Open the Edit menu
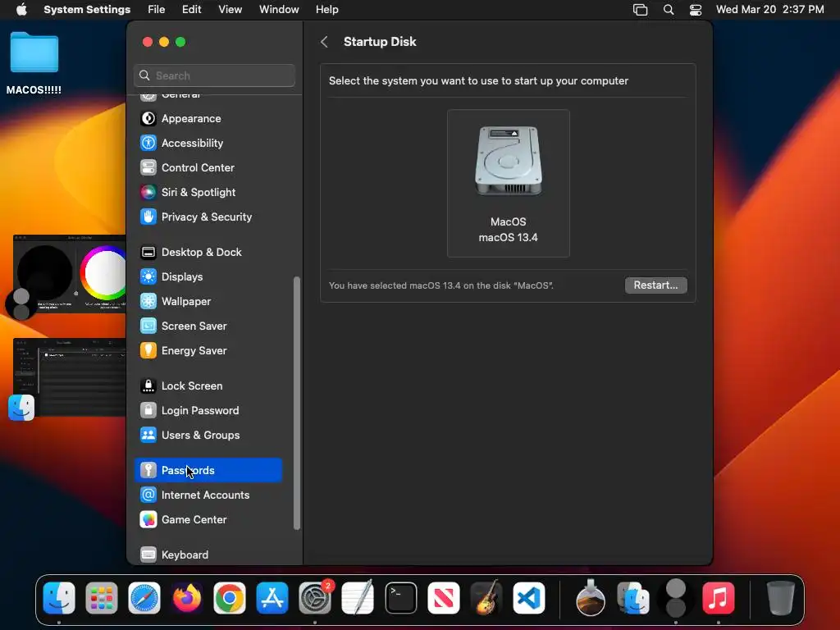 click(x=191, y=10)
